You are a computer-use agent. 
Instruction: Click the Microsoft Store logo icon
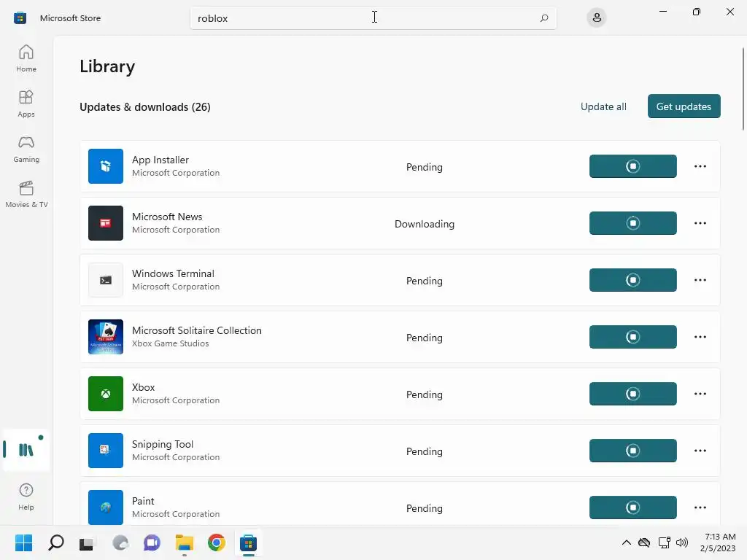pyautogui.click(x=20, y=18)
